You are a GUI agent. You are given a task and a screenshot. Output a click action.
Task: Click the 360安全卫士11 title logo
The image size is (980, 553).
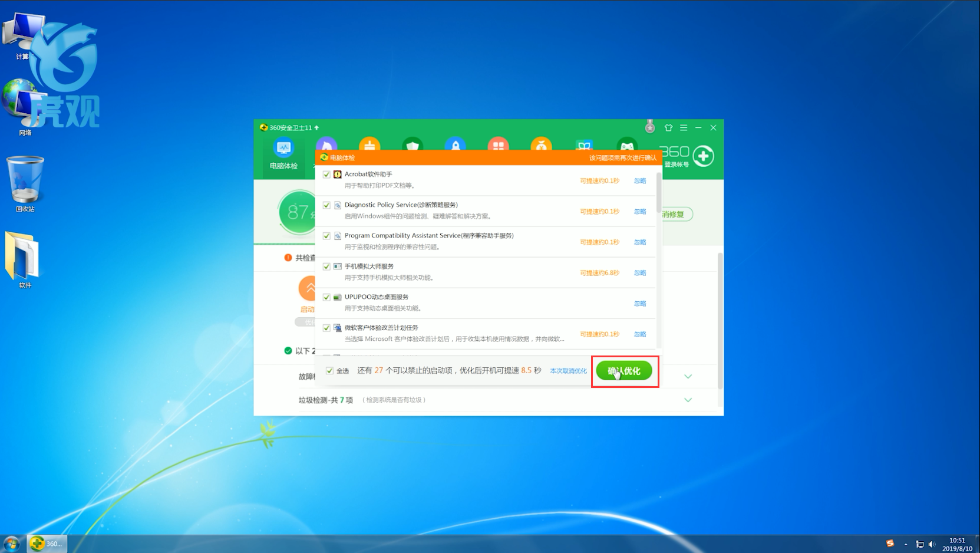coord(286,127)
